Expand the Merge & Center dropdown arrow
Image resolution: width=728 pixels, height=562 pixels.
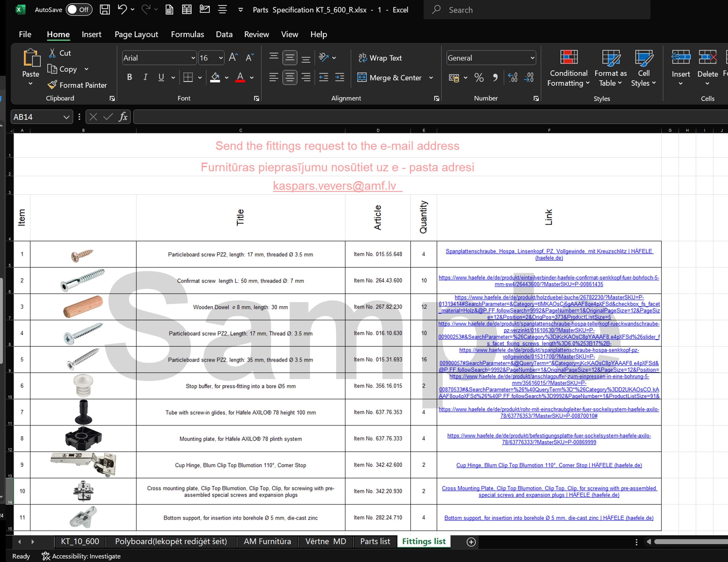[x=431, y=77]
